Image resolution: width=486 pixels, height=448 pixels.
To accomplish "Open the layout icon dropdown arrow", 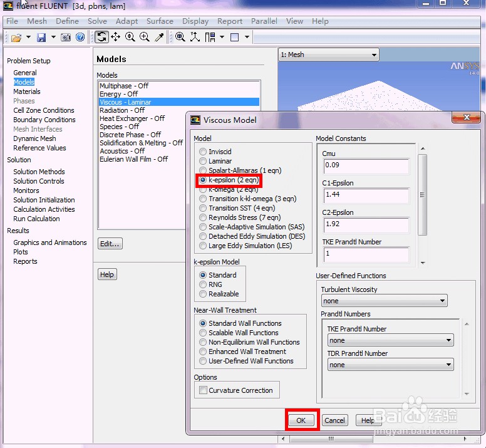I will (222, 37).
